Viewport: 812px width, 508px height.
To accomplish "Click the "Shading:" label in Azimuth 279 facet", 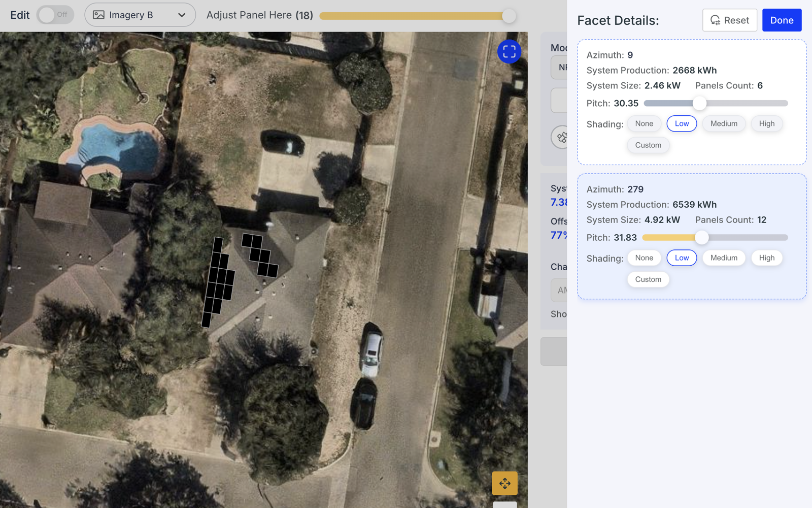I will click(605, 259).
